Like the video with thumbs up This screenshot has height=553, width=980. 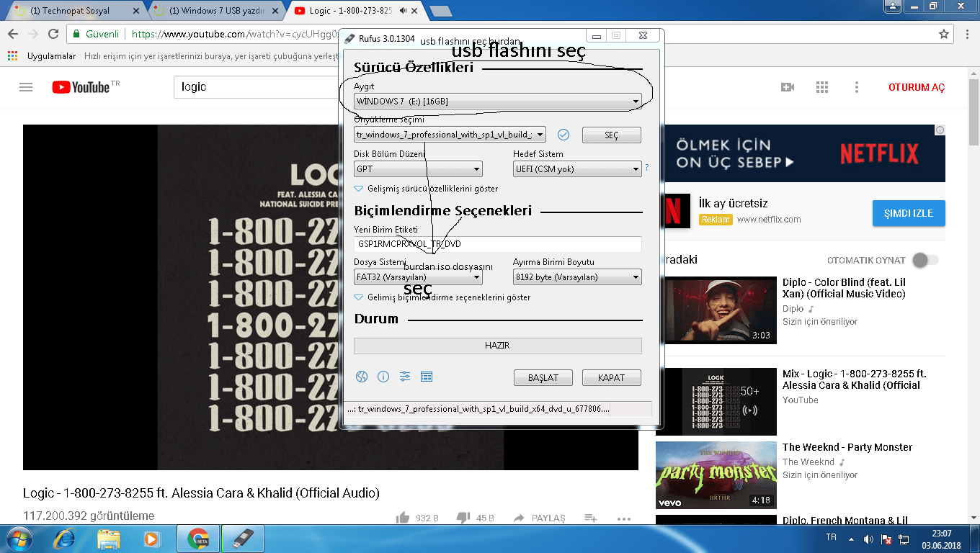coord(403,518)
